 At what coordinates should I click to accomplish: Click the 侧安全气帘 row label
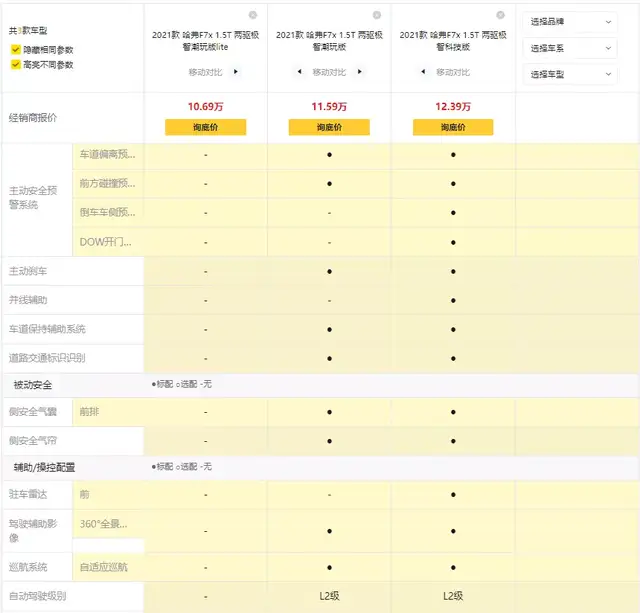33,441
